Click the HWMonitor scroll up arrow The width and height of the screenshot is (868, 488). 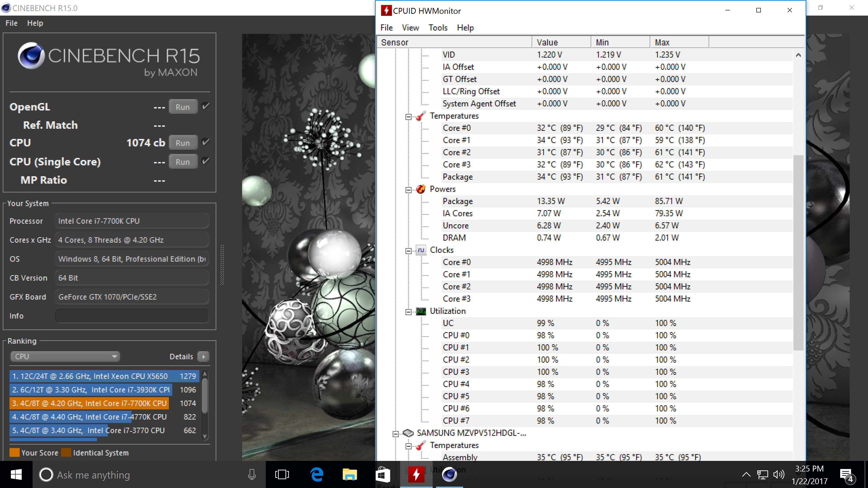(x=798, y=55)
